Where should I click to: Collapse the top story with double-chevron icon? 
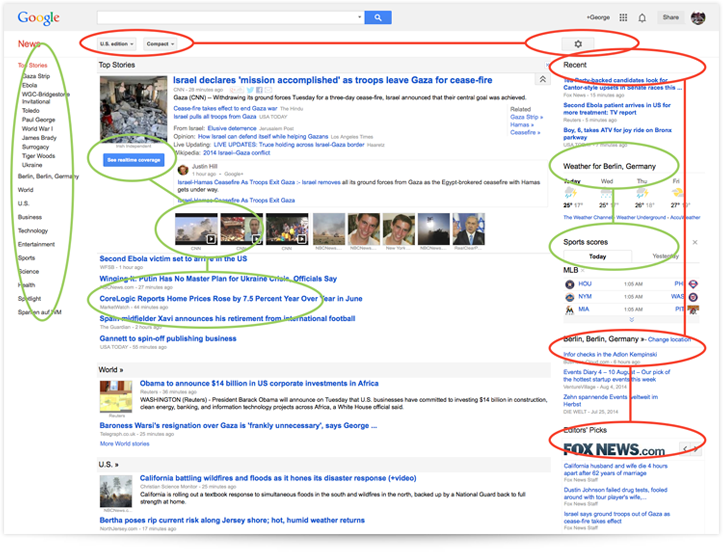click(x=543, y=79)
